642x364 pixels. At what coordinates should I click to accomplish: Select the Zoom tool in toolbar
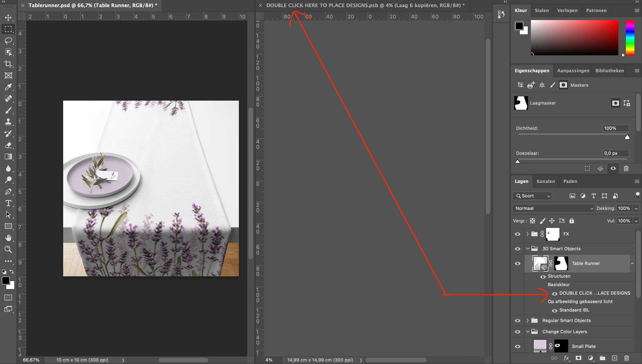pyautogui.click(x=8, y=249)
